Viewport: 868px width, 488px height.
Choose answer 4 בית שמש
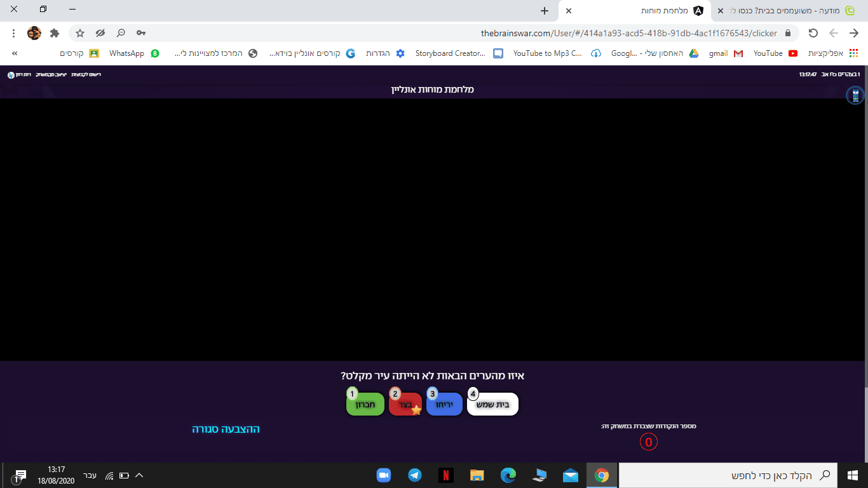click(493, 404)
